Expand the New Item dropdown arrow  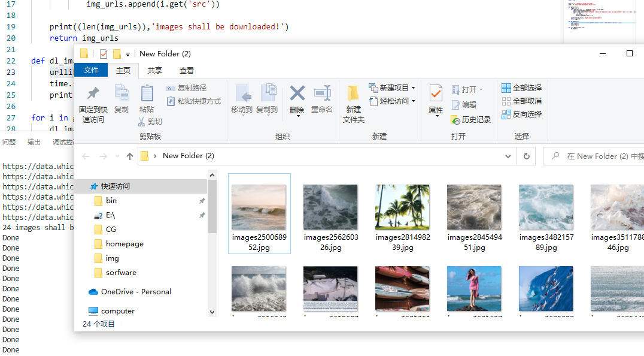click(413, 88)
